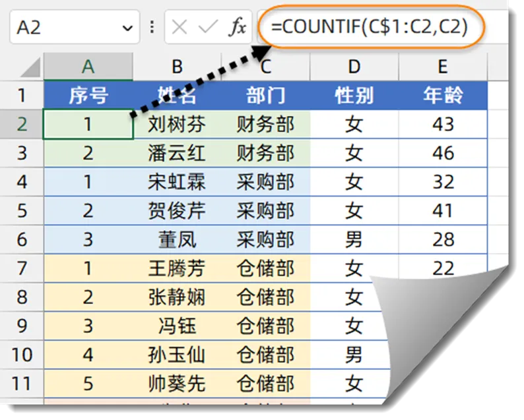Select cell containing 王腾芳

click(x=176, y=268)
